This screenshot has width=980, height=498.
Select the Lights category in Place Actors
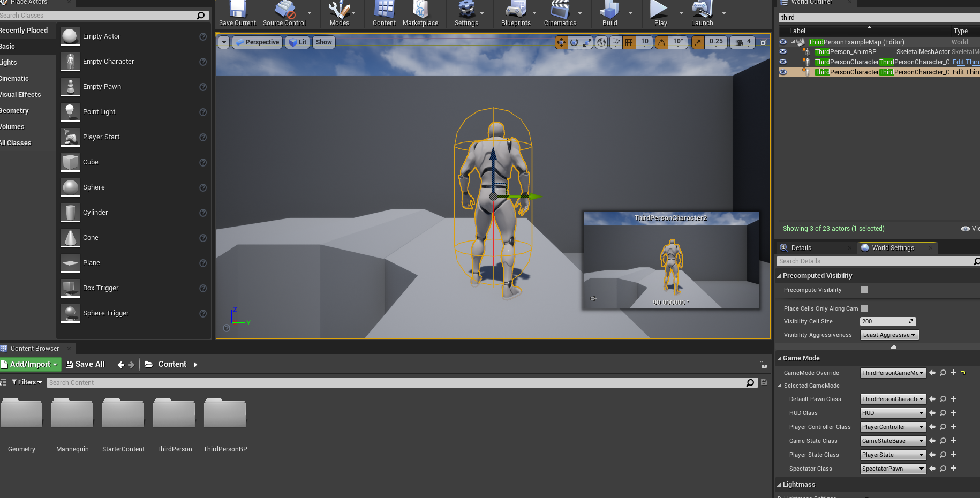9,63
